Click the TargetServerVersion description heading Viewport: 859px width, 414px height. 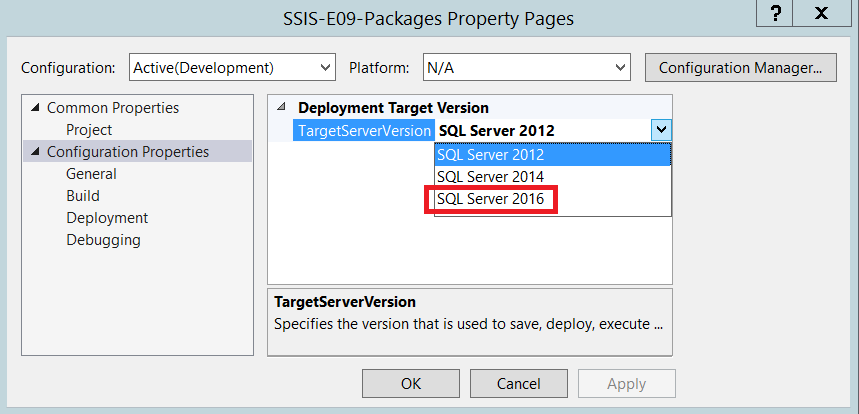pos(345,302)
